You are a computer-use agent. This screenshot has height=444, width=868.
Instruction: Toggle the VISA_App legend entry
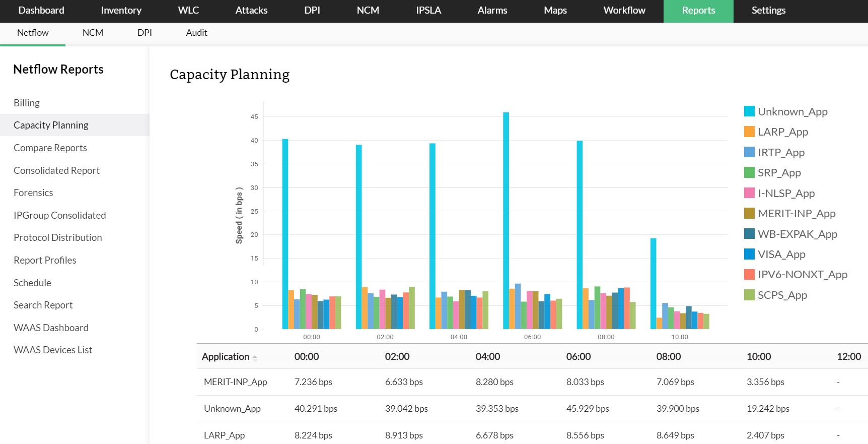coord(749,255)
